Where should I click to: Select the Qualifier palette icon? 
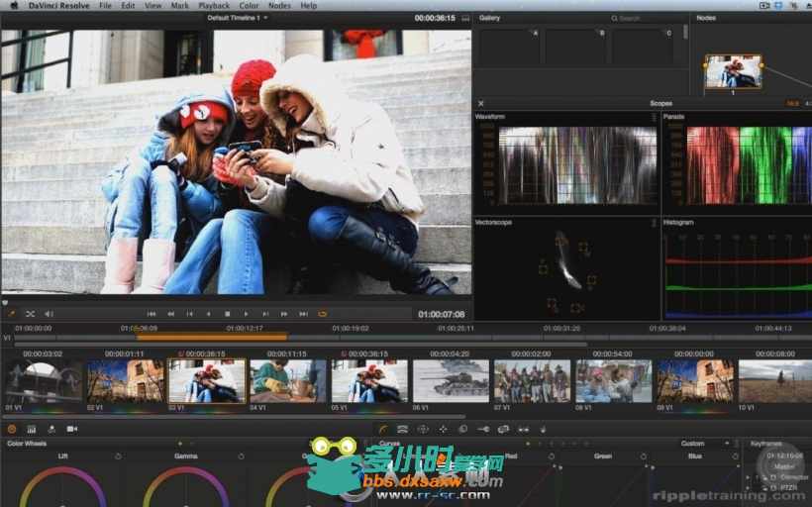pyautogui.click(x=402, y=430)
